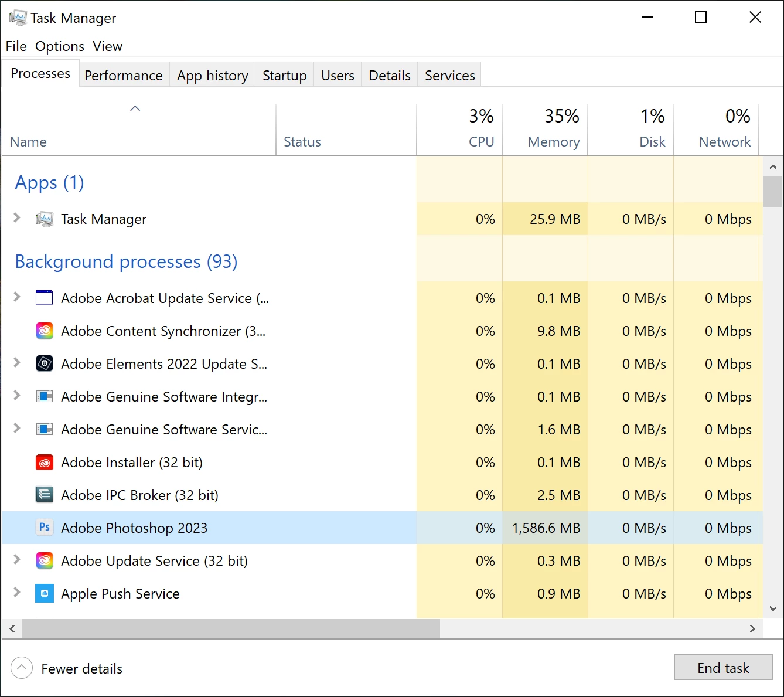This screenshot has width=784, height=697.
Task: Switch to the Services tab
Action: pos(450,76)
